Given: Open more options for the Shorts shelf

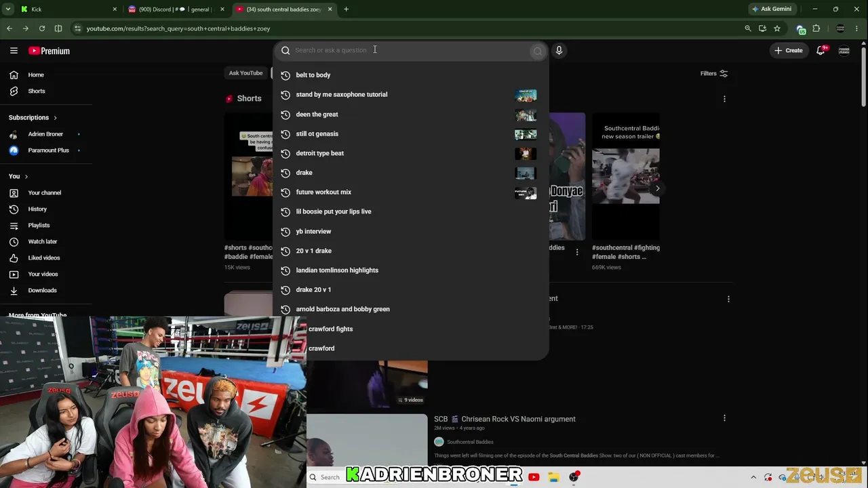Looking at the screenshot, I should coord(724,99).
